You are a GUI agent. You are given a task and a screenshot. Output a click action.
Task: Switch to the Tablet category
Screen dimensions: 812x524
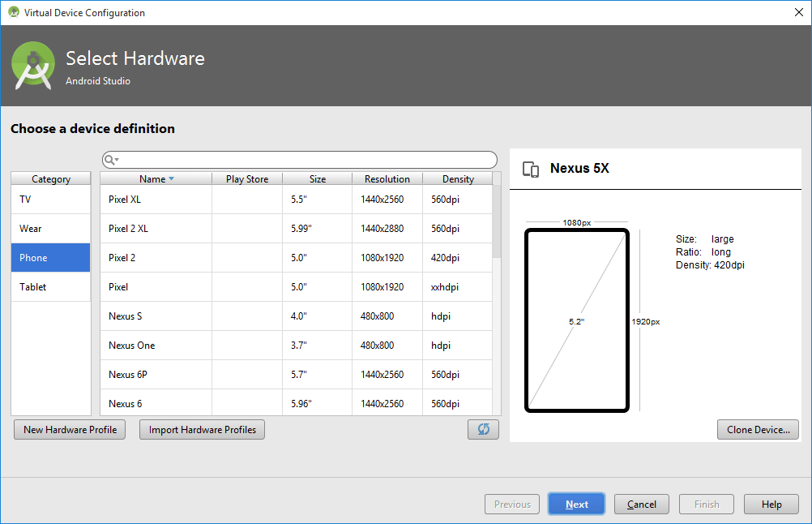coord(50,286)
